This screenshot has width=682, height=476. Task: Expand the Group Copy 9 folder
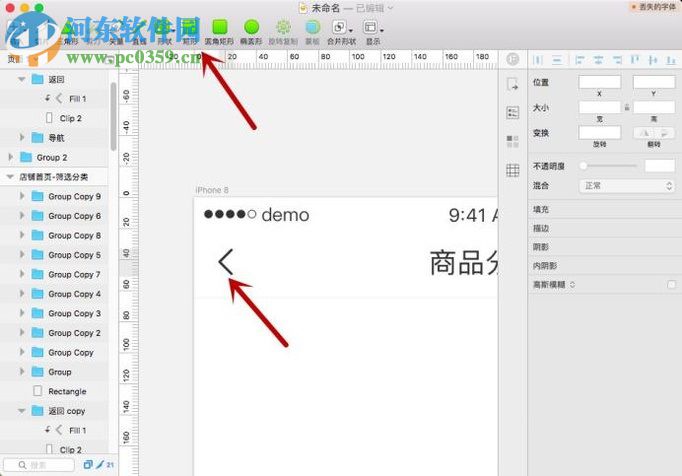(x=22, y=196)
